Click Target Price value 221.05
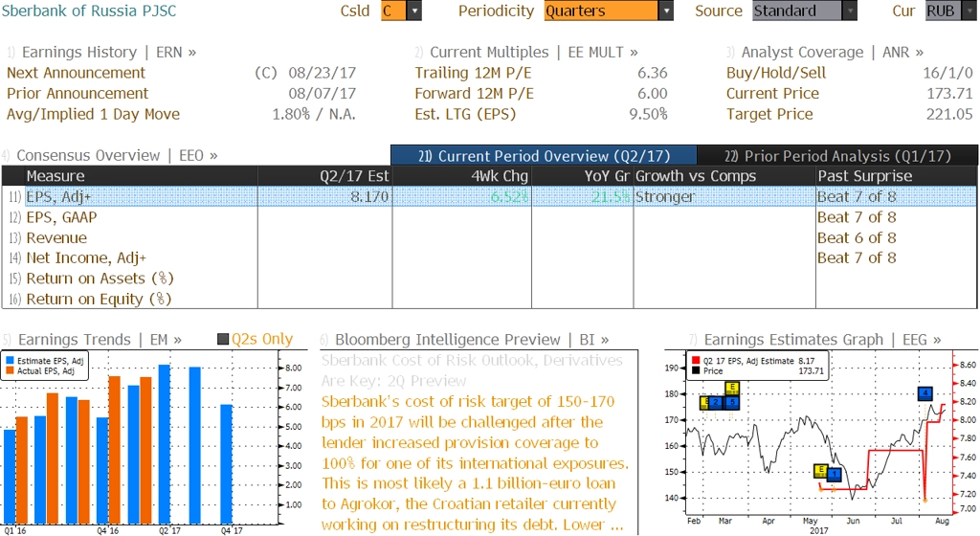The width and height of the screenshot is (980, 536). pyautogui.click(x=949, y=114)
